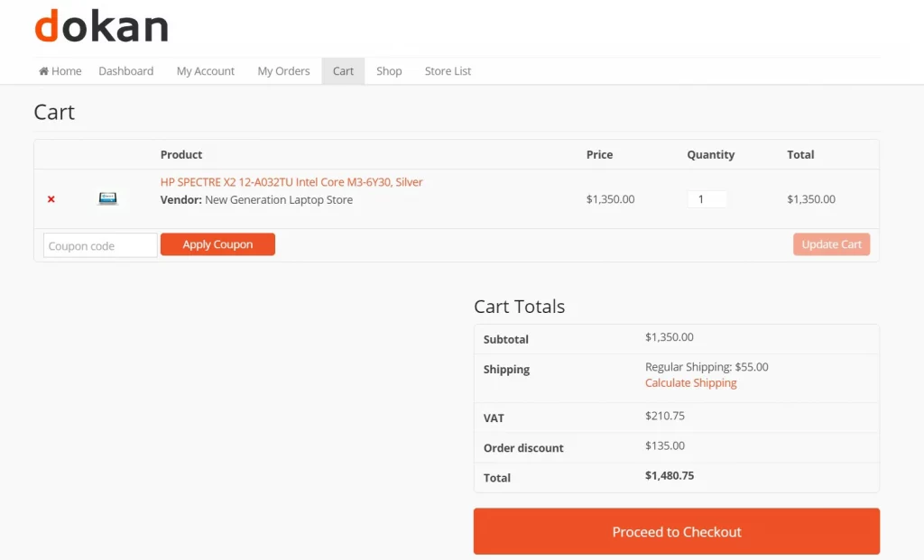Click the Order discount label
924x560 pixels.
523,448
